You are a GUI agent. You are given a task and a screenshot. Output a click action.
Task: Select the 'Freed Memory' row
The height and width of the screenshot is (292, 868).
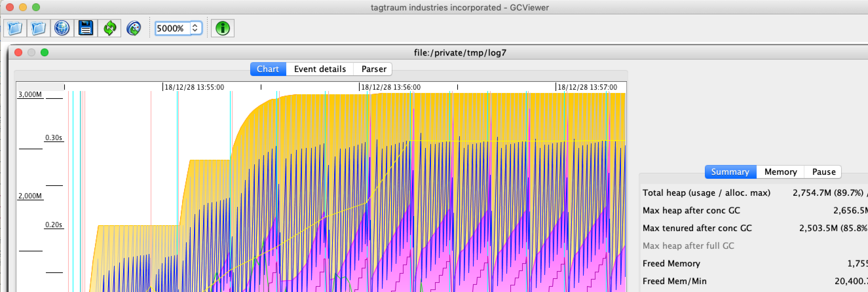(x=755, y=264)
